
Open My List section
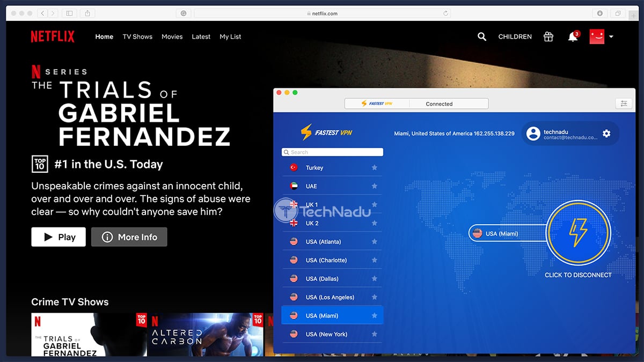pos(230,36)
